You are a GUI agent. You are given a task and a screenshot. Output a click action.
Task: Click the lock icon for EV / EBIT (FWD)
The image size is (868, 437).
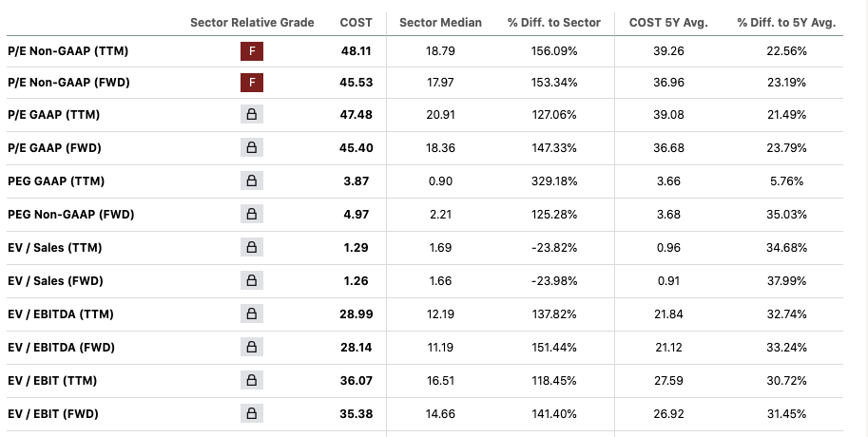[x=252, y=414]
